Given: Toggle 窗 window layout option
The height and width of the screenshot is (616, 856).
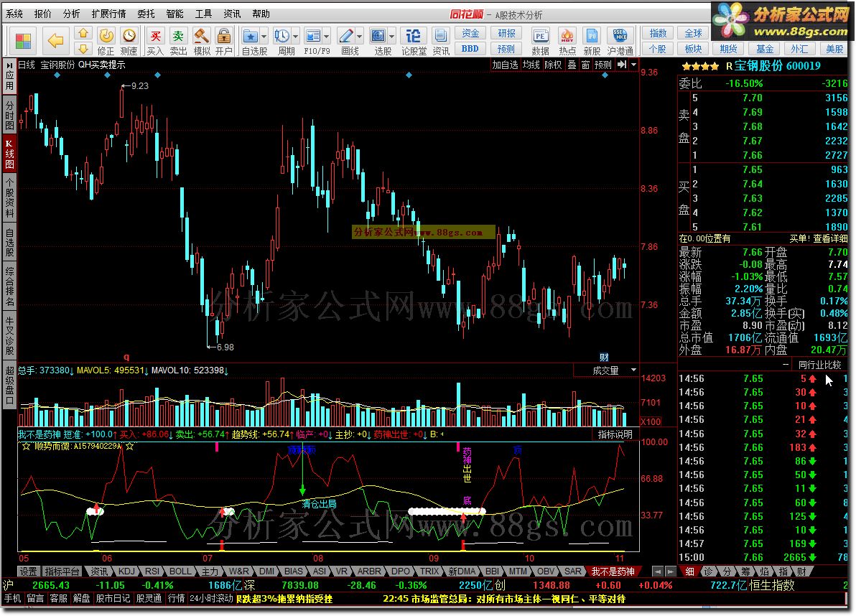Looking at the screenshot, I should pos(585,65).
